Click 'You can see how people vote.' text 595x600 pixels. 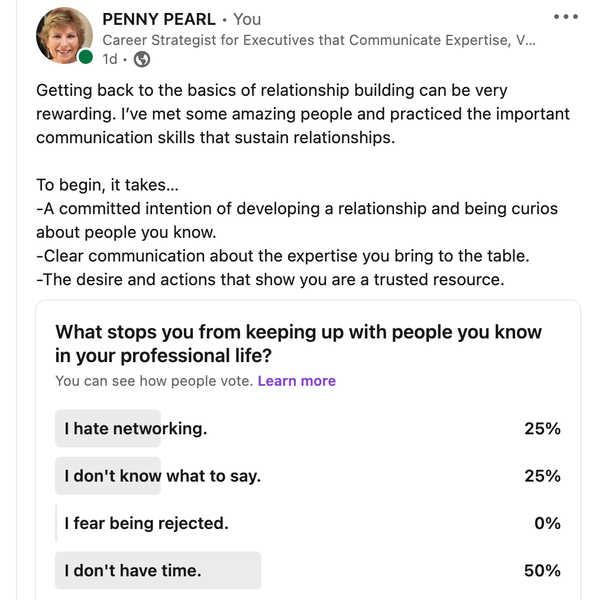coord(154,381)
